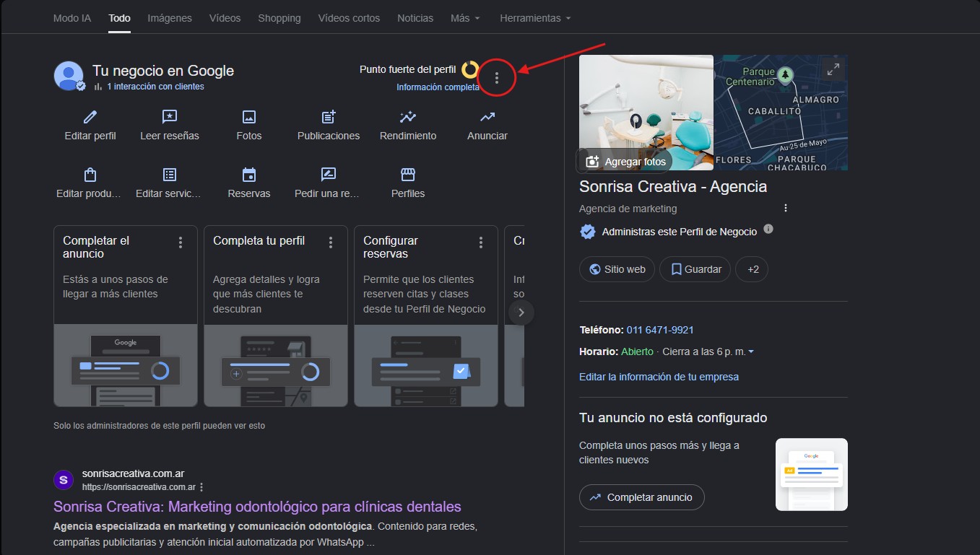Open Rendimiento sparkle chart icon
Viewport: 980px width, 555px height.
coord(408,117)
